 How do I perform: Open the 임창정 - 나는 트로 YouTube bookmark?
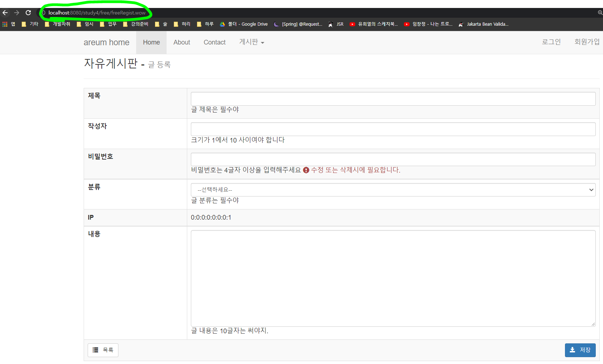(428, 24)
